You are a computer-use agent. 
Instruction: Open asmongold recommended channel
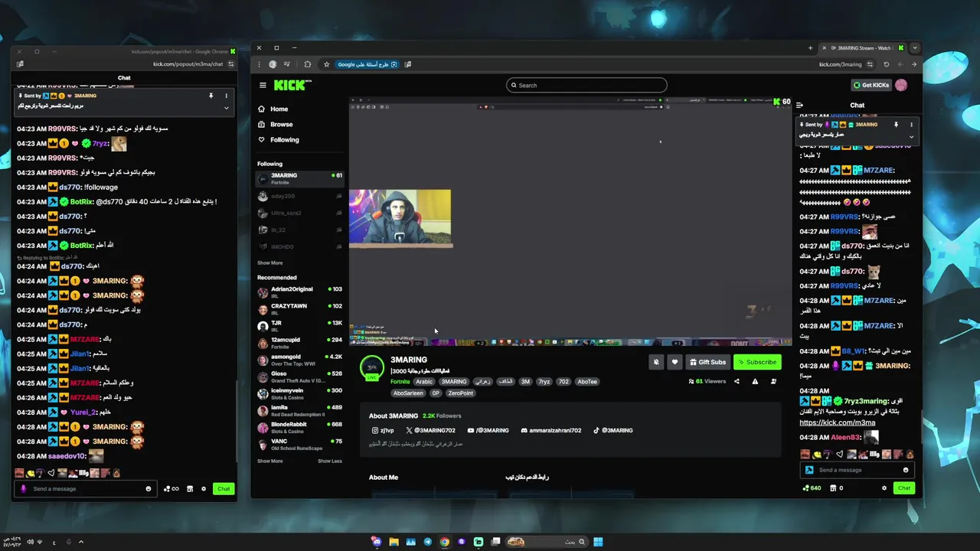299,359
